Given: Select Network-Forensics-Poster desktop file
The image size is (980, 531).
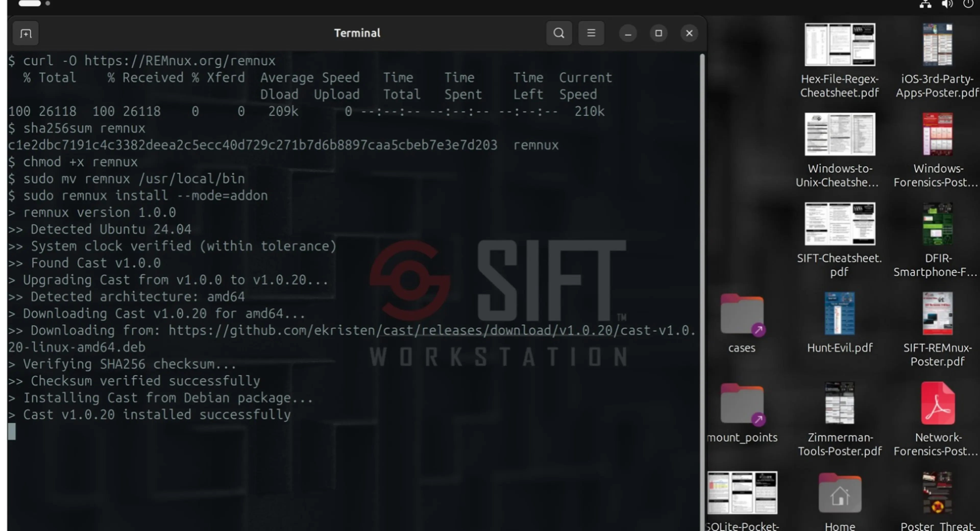Looking at the screenshot, I should click(x=937, y=419).
